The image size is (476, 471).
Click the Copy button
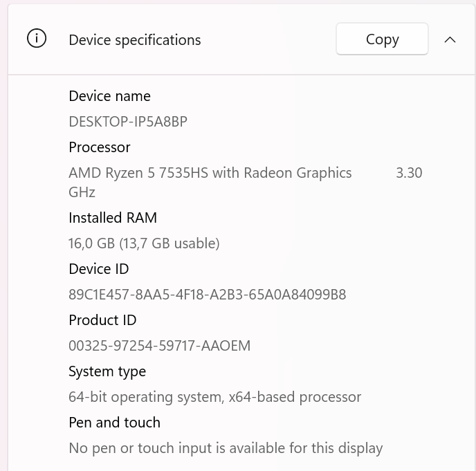tap(382, 39)
